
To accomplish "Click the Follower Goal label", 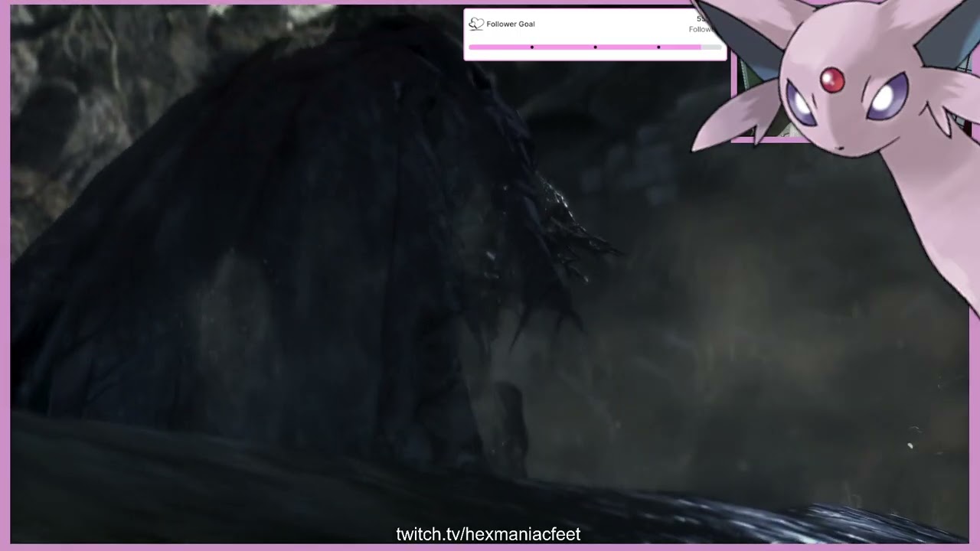I will point(511,24).
